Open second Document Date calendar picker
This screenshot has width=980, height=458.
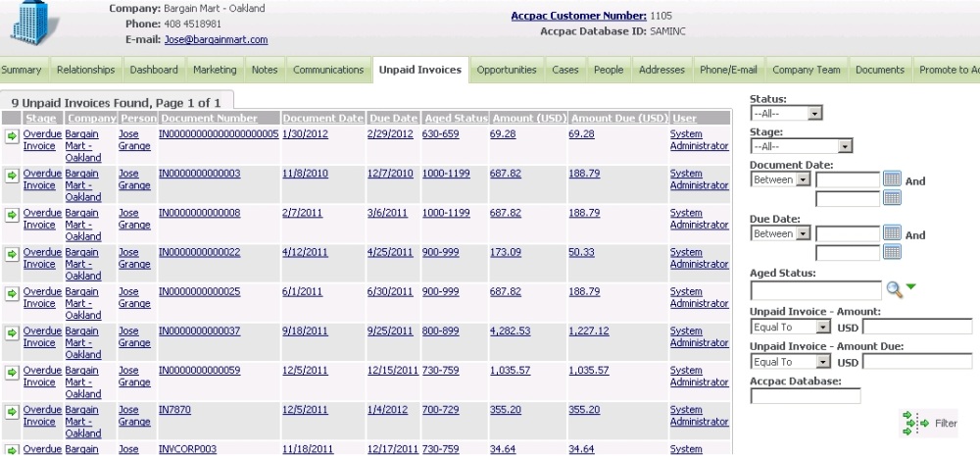click(892, 198)
